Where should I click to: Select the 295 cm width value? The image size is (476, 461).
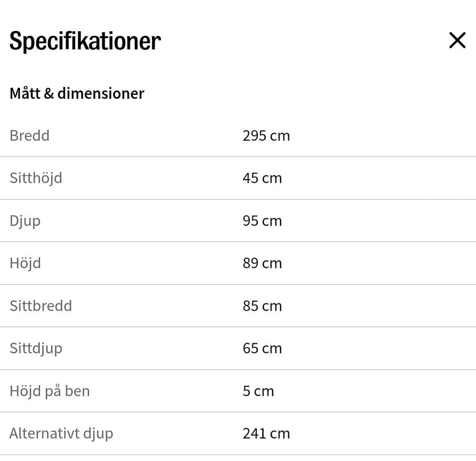266,136
